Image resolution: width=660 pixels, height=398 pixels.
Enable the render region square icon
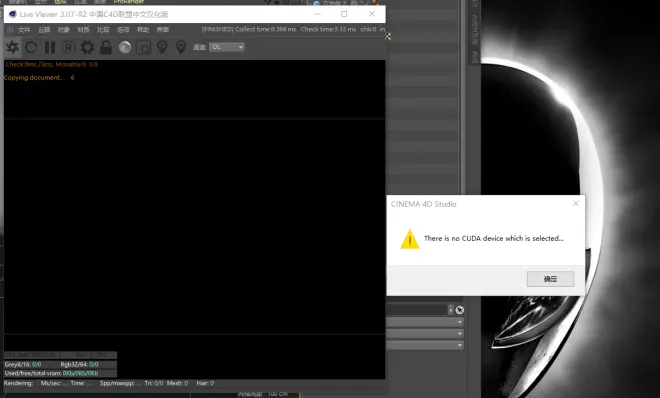click(x=144, y=47)
